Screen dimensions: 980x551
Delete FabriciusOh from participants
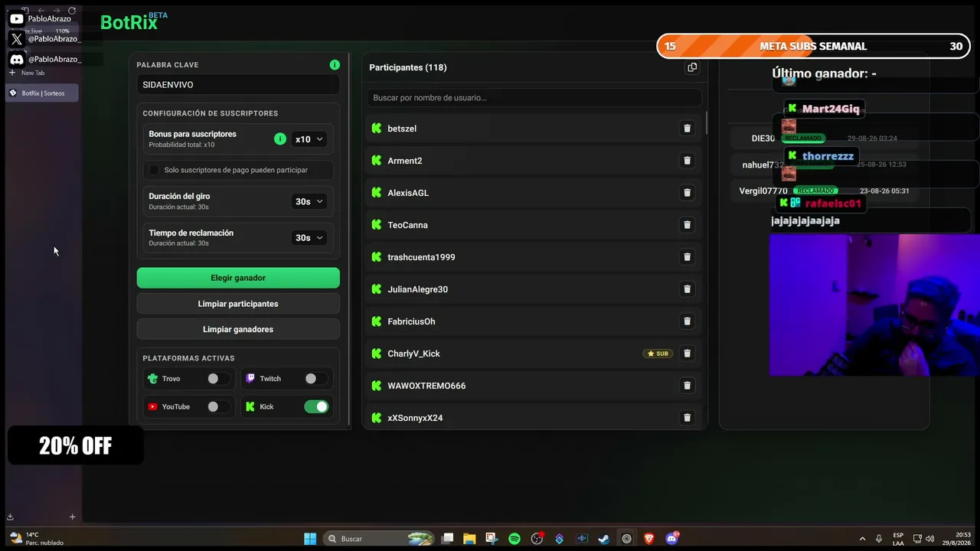pos(687,321)
